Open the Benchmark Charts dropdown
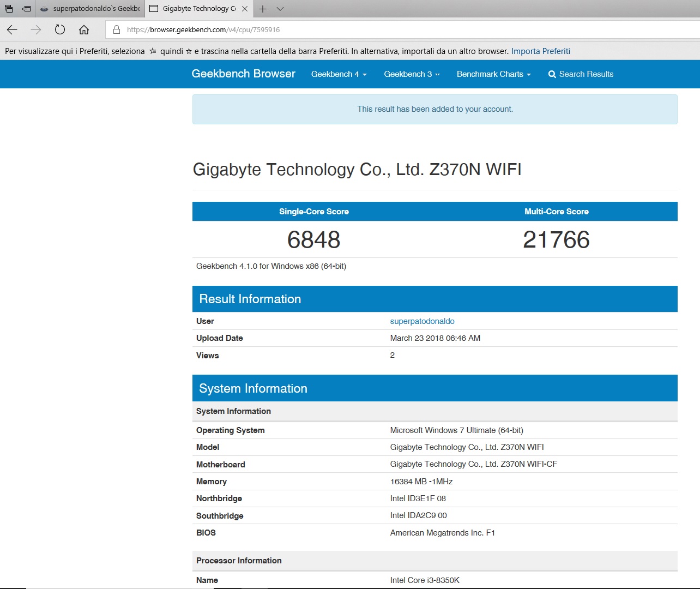Viewport: 700px width, 589px height. click(x=494, y=74)
